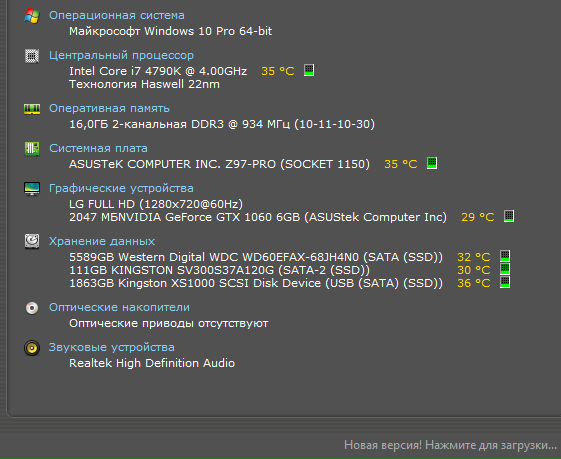Click the RAM memory stick icon

(32, 109)
